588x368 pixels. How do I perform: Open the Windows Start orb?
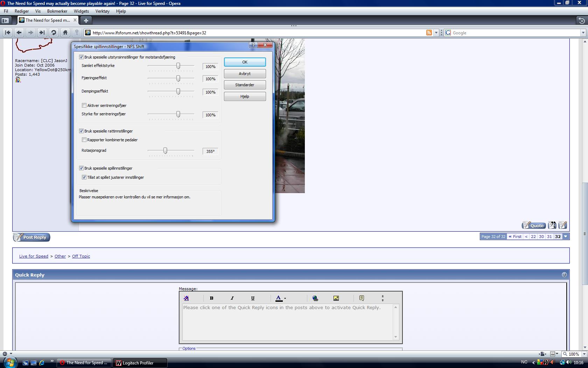coord(10,362)
